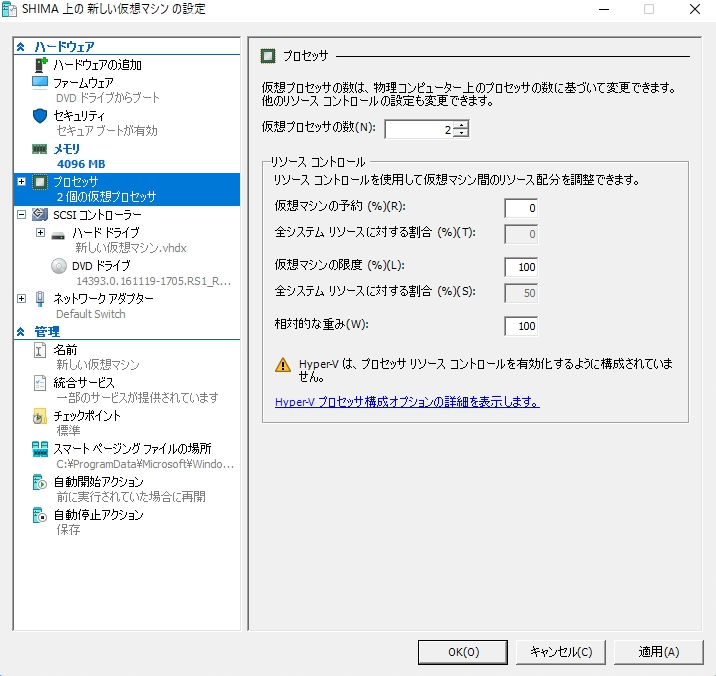Select the Integration Services (統合サービス) icon
Image resolution: width=716 pixels, height=676 pixels.
(x=40, y=383)
